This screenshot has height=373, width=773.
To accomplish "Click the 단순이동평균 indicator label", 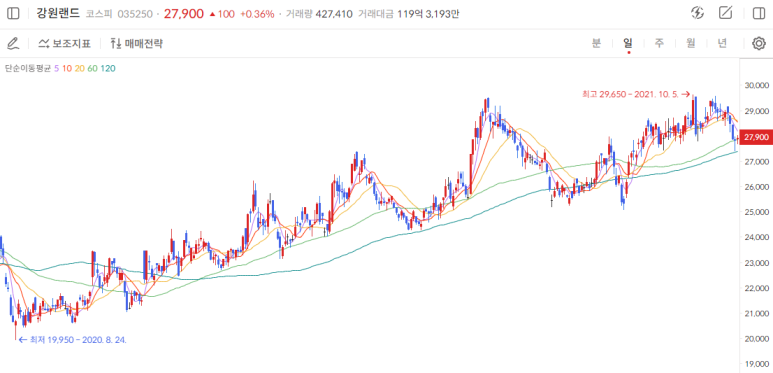I will pos(28,68).
